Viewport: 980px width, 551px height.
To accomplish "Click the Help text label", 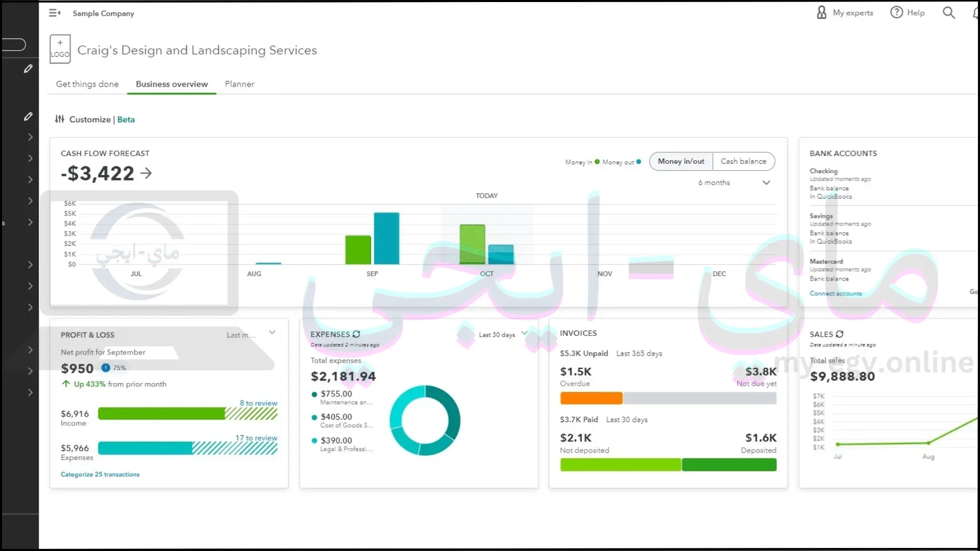I will click(916, 13).
